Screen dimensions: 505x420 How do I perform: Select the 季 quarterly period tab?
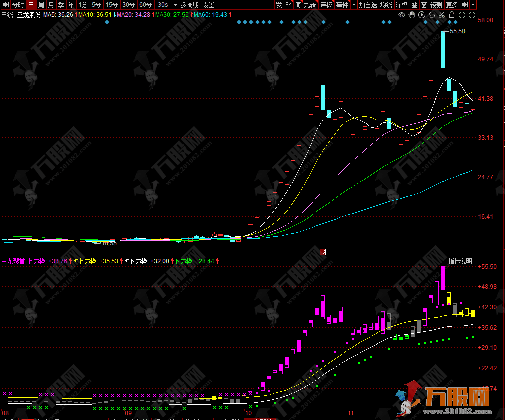point(61,5)
